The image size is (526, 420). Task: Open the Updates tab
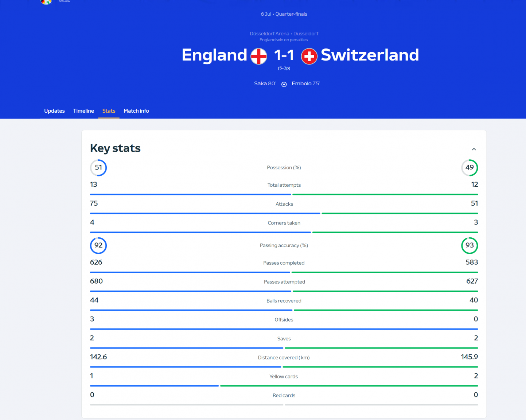pos(54,111)
